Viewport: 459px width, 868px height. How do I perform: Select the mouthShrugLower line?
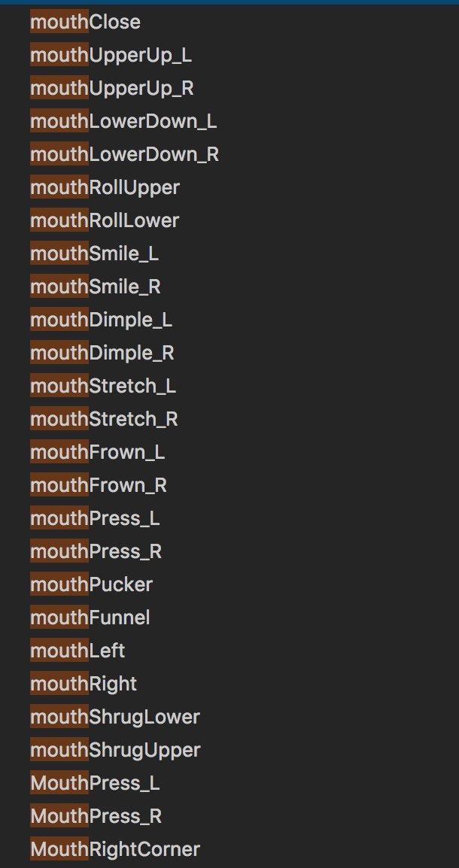(115, 718)
